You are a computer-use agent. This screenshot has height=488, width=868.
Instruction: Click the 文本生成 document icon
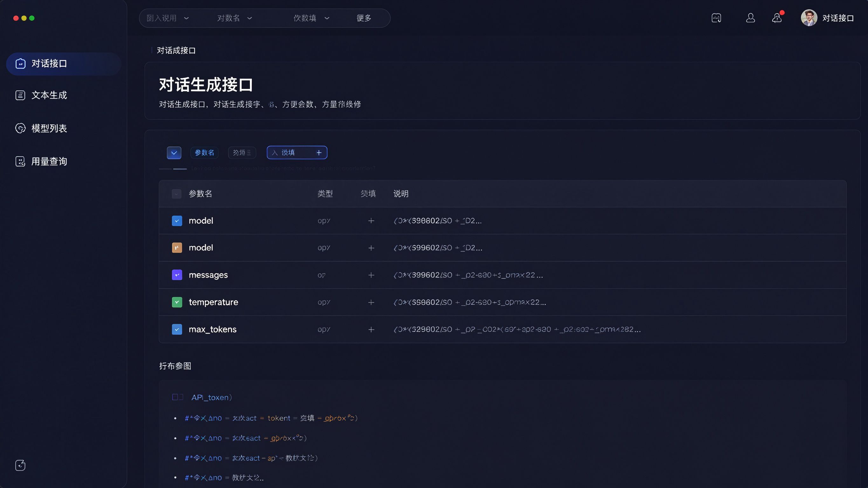point(20,95)
